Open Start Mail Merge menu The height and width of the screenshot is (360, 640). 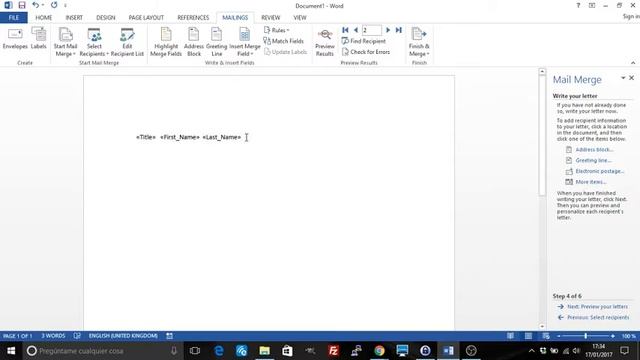(65, 42)
